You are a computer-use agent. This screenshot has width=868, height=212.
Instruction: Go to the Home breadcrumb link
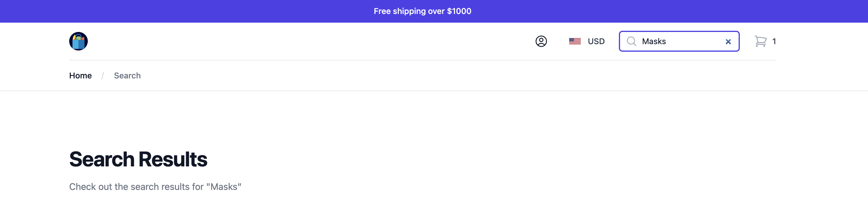pos(80,76)
